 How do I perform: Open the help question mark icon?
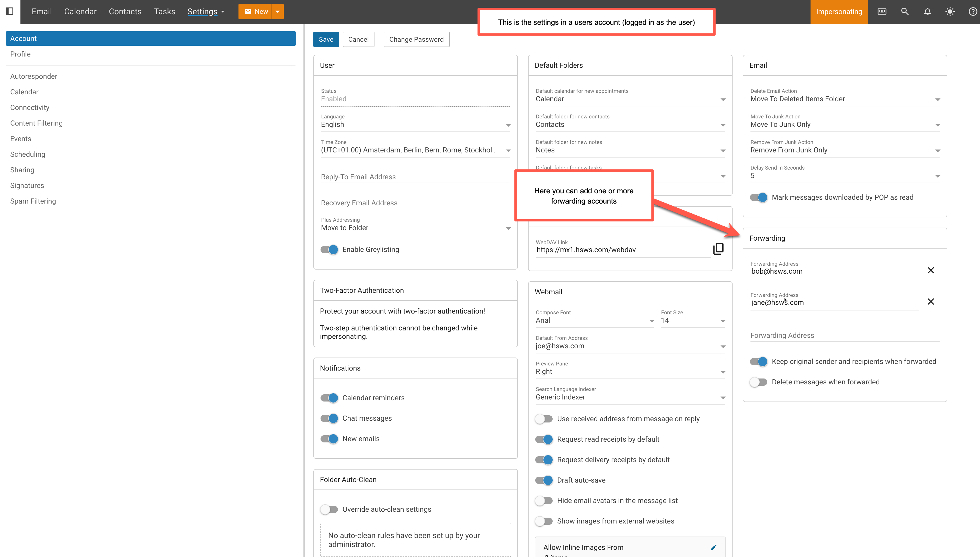point(972,12)
